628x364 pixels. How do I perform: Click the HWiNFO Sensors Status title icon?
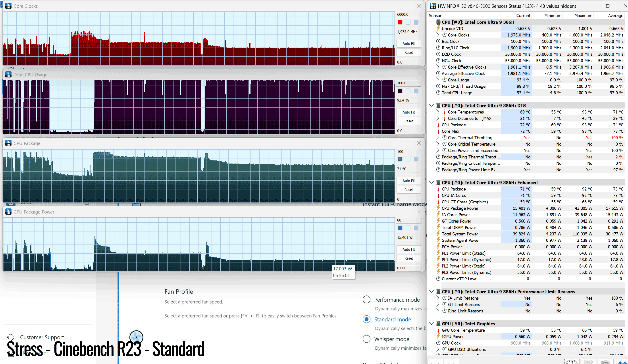pyautogui.click(x=433, y=6)
